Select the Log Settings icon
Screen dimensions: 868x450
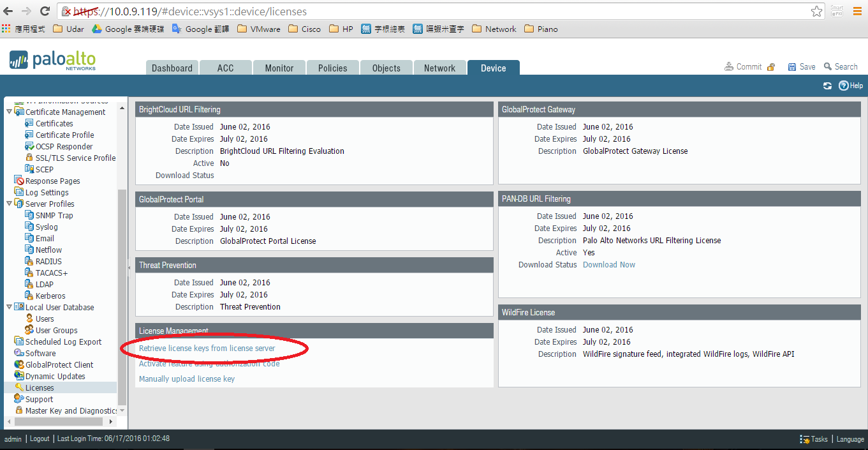19,192
